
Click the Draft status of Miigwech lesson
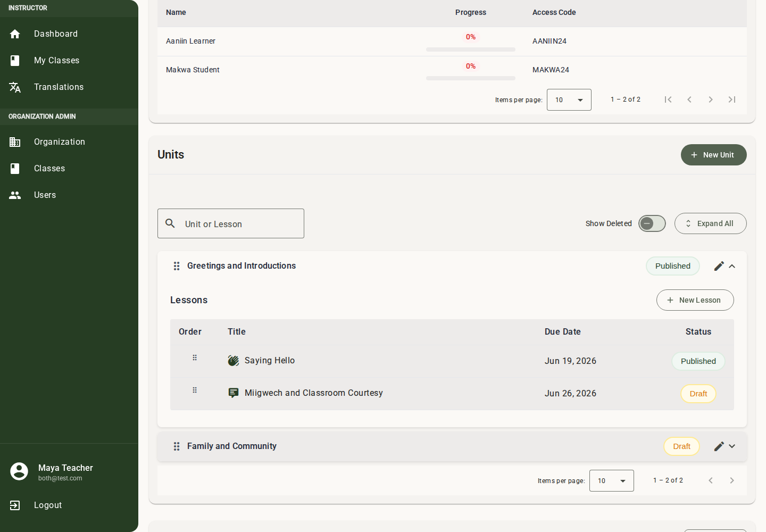point(698,394)
